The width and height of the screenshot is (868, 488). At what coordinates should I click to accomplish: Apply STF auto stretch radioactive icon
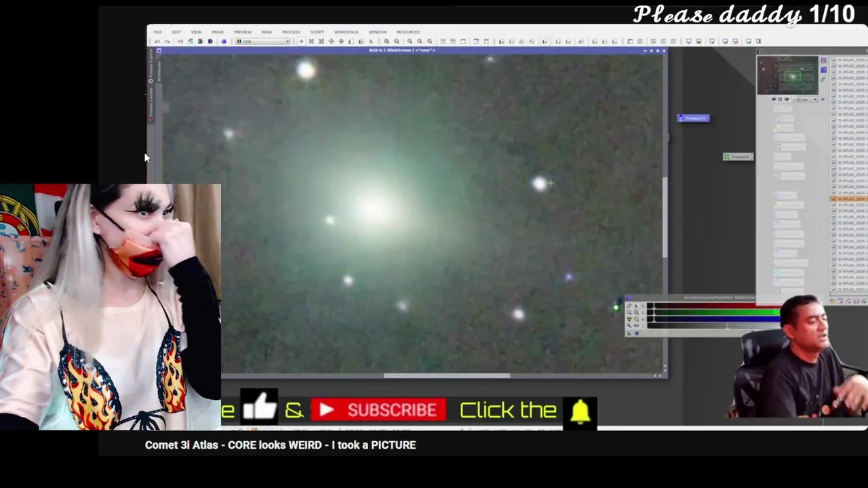point(629,319)
